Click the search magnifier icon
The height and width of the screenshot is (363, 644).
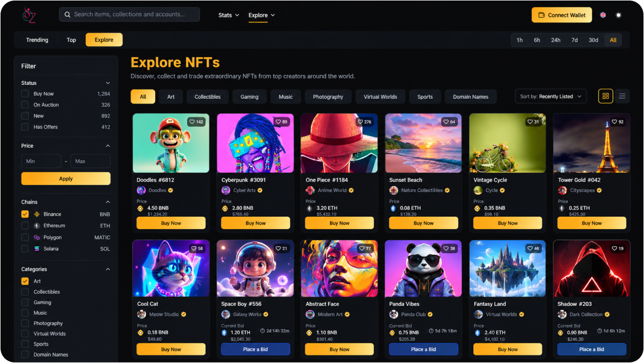67,14
